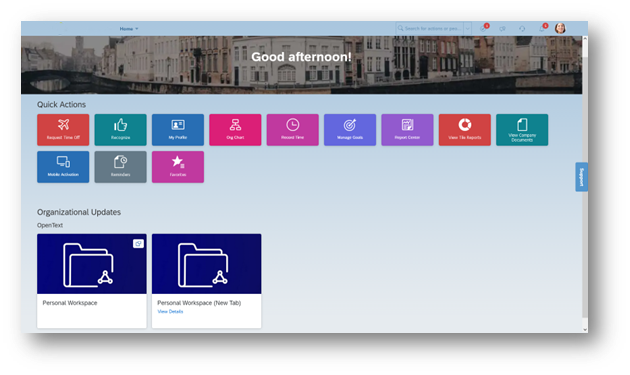
Task: Open the My Profile tile
Action: [178, 130]
